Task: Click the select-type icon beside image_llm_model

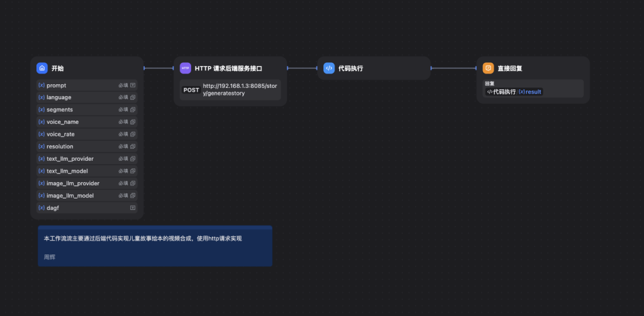Action: pos(133,195)
